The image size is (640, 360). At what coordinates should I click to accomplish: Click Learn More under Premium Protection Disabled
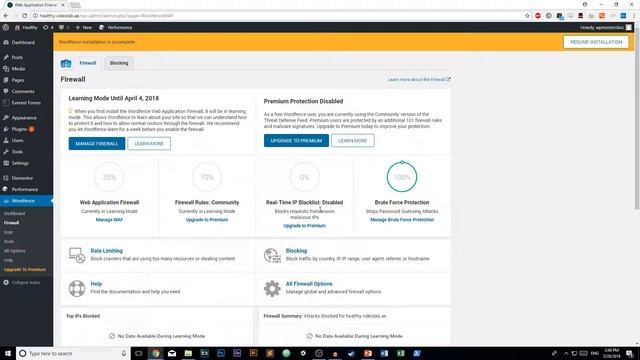click(x=353, y=140)
